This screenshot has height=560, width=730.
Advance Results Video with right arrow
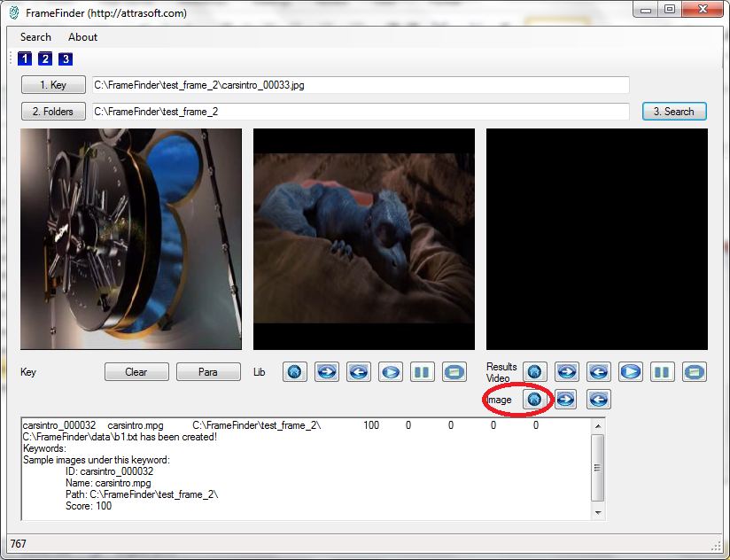pyautogui.click(x=567, y=371)
